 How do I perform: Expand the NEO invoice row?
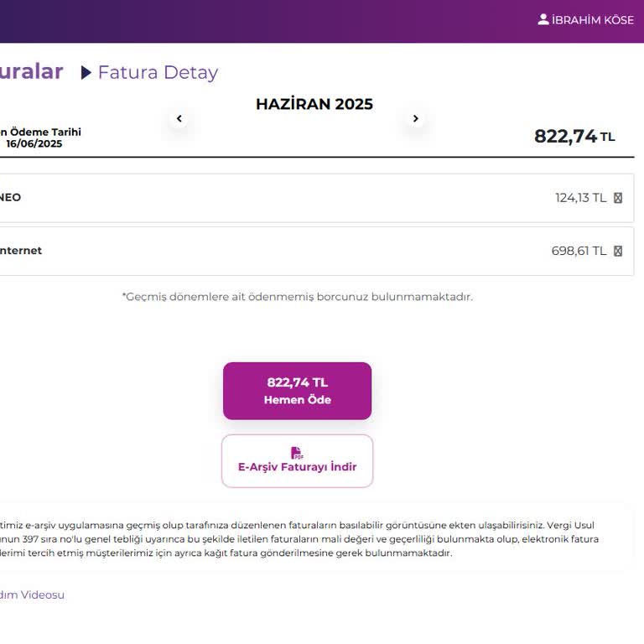(x=310, y=198)
